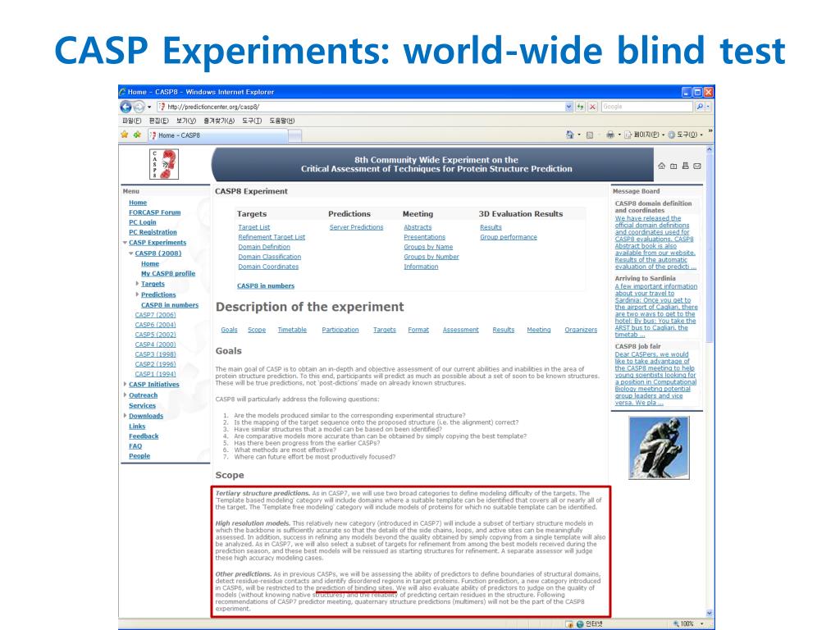The width and height of the screenshot is (840, 630).
Task: Open the Tools (도구) menu in menu bar
Action: [252, 121]
